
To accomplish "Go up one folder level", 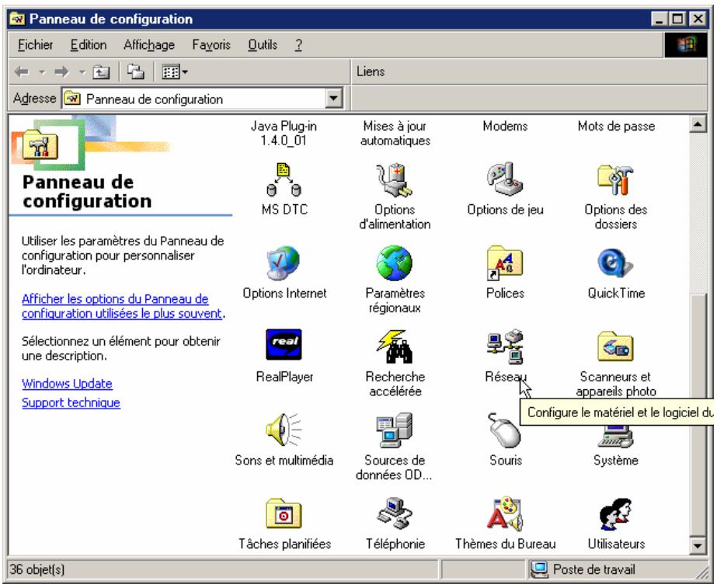I will (101, 71).
